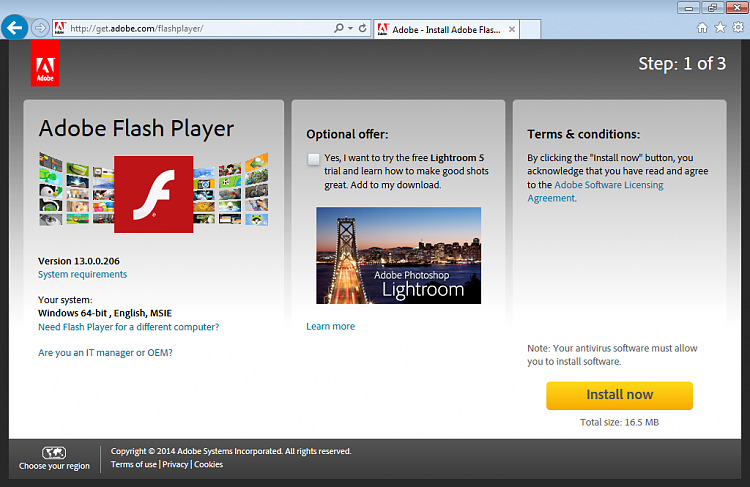750x487 pixels.
Task: Click the Version 13.0.0.206 text
Action: (x=79, y=261)
